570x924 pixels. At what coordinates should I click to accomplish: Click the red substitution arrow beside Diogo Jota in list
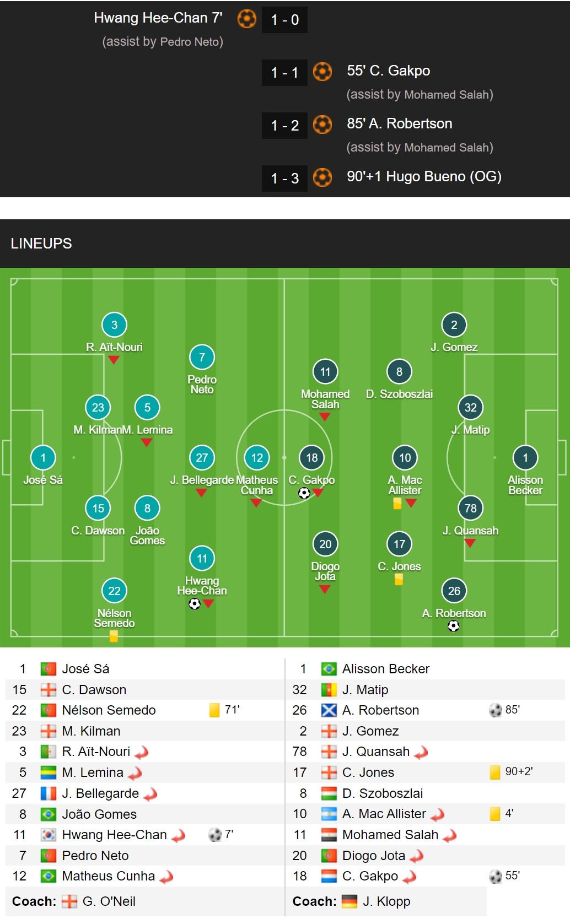(417, 856)
